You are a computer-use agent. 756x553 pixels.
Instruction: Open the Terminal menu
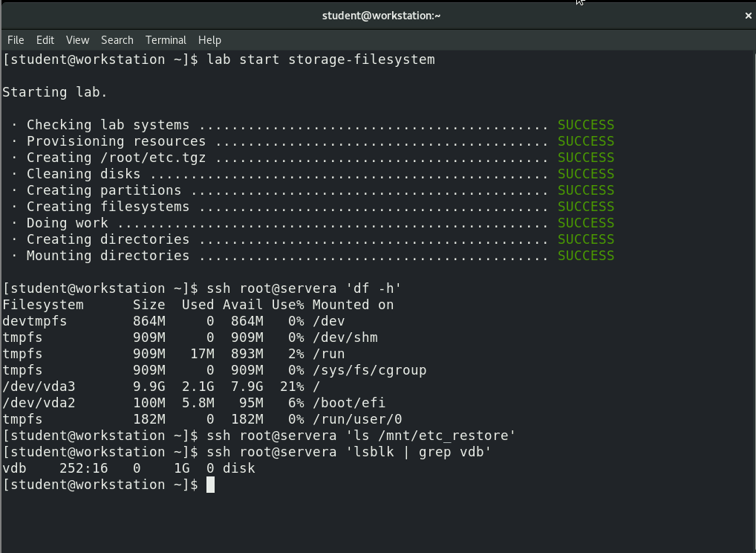(x=166, y=40)
